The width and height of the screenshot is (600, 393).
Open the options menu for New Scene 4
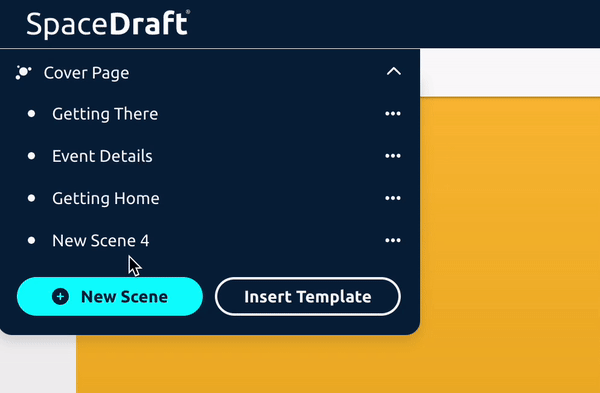tap(393, 240)
